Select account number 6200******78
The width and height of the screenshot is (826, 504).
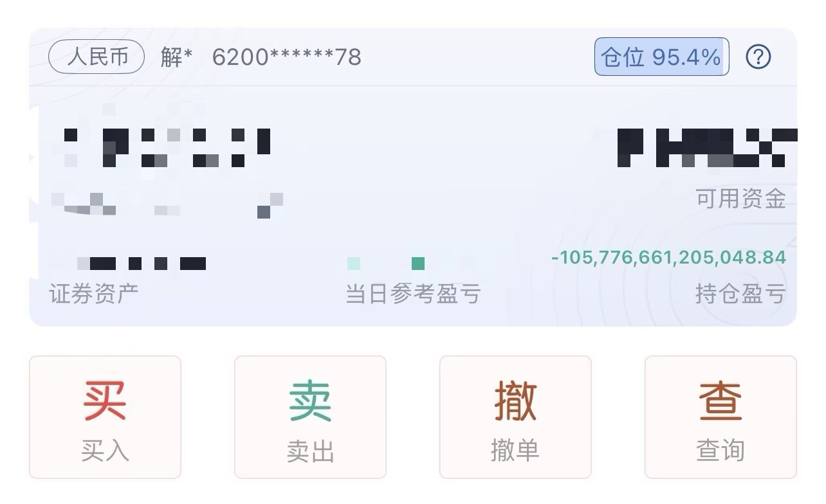click(x=287, y=57)
